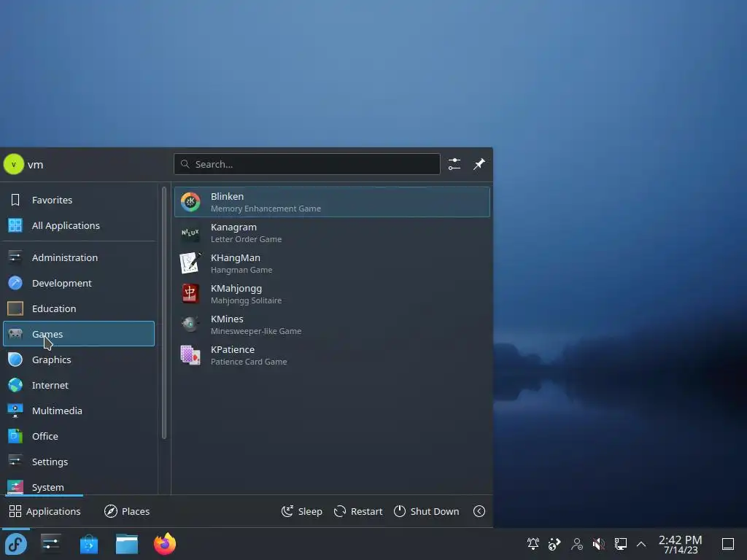This screenshot has height=560, width=747.
Task: Select the Favorites category
Action: click(x=79, y=200)
